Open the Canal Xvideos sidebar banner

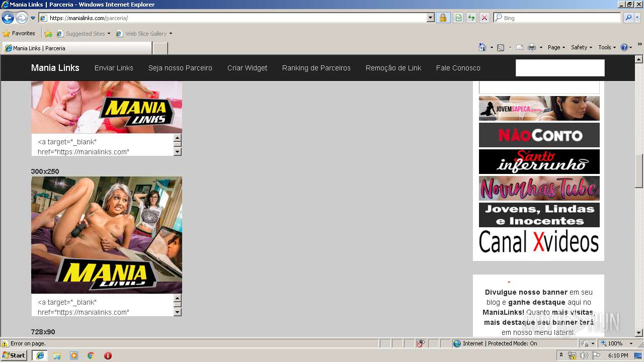pos(539,242)
